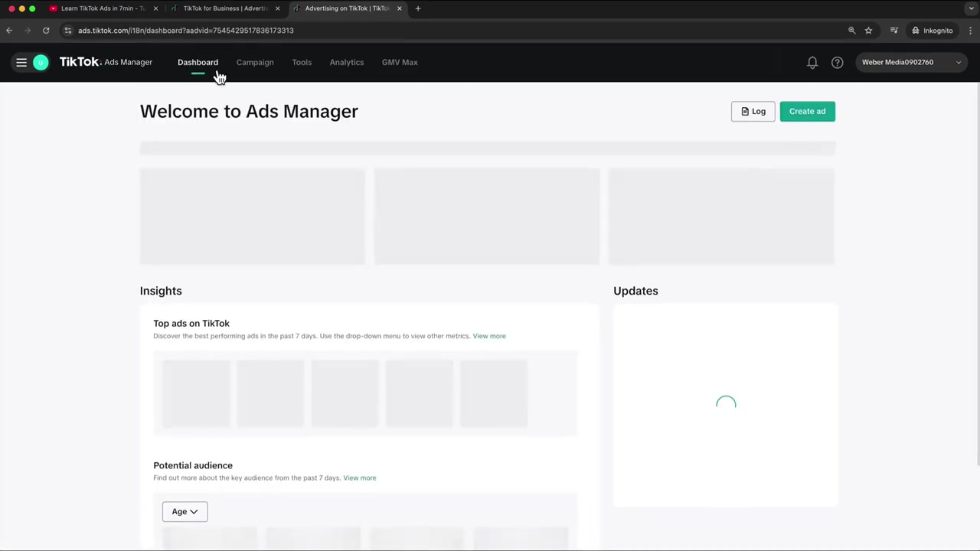Image resolution: width=980 pixels, height=551 pixels.
Task: Expand the Weber Media0902760 account dropdown
Action: [x=911, y=62]
